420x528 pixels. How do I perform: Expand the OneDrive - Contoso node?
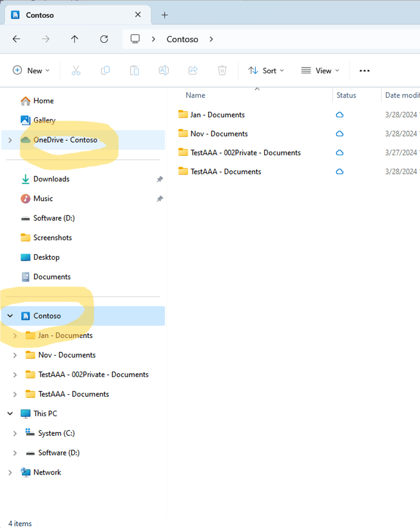10,140
